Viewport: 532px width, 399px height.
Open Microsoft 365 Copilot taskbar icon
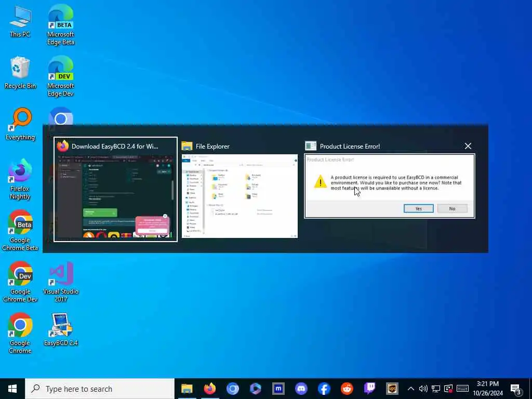[256, 389]
